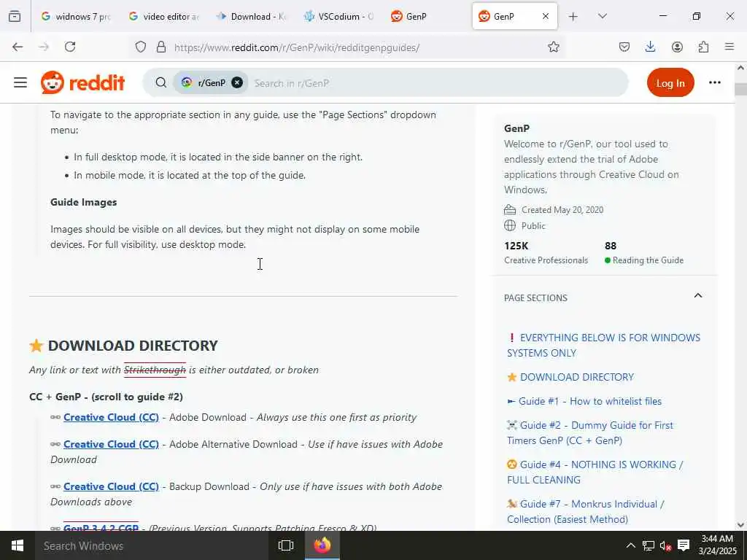This screenshot has width=747, height=560.
Task: Click the Reddit logo
Action: 83,82
